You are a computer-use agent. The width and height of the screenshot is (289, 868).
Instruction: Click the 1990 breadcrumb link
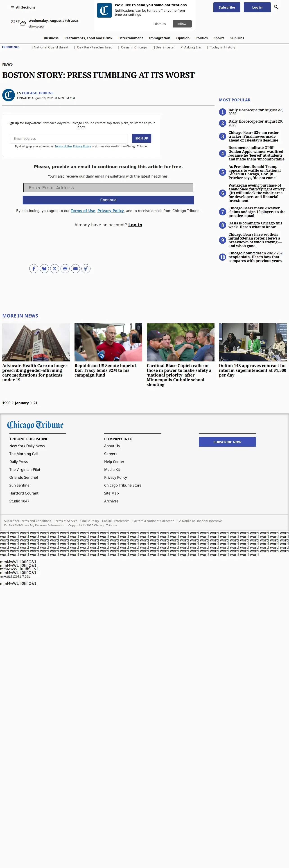pyautogui.click(x=6, y=403)
